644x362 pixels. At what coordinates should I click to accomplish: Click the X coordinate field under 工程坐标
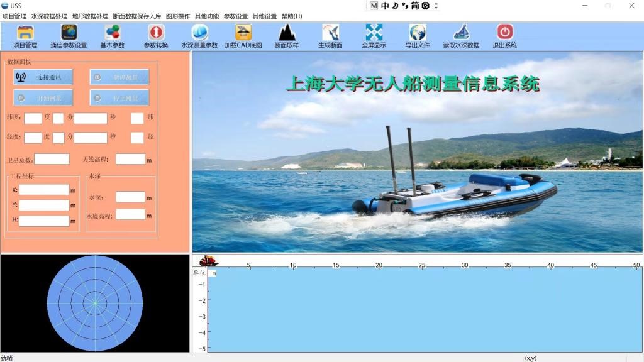(45, 190)
